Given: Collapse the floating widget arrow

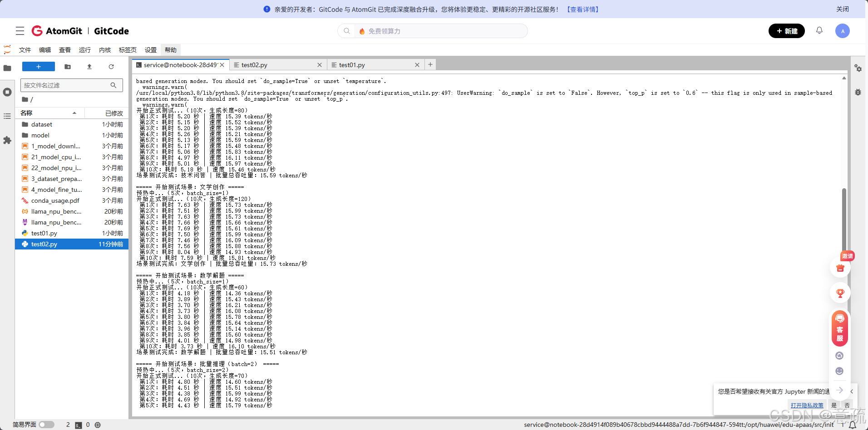Looking at the screenshot, I should tap(840, 390).
